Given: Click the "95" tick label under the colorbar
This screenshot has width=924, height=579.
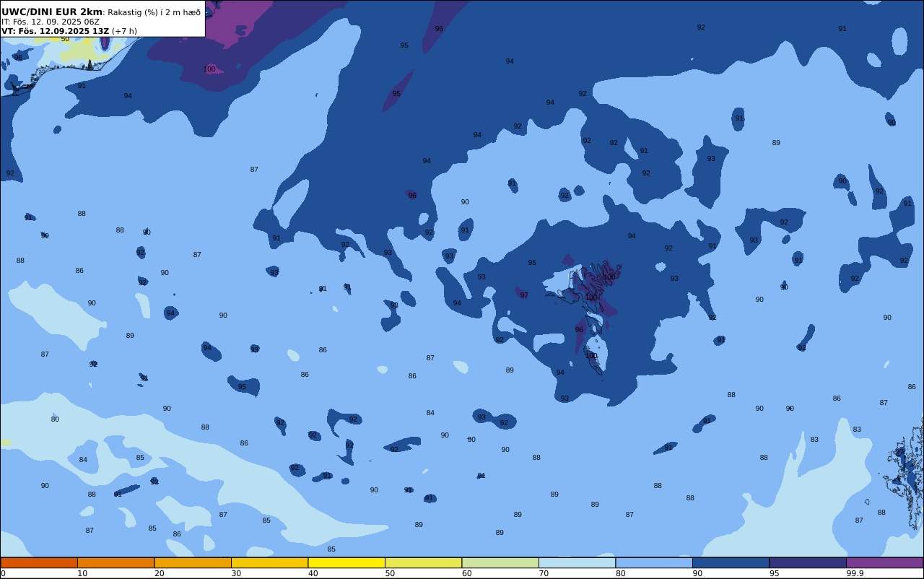Looking at the screenshot, I should click(775, 573).
